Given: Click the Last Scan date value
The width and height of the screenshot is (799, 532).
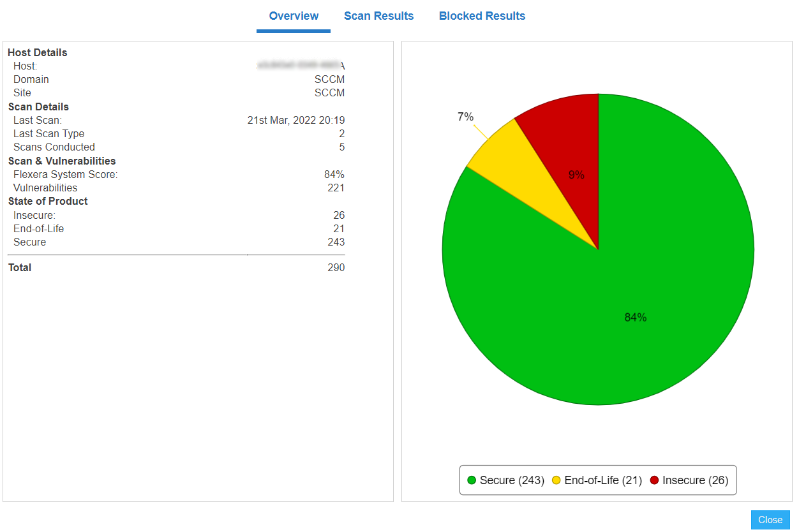Looking at the screenshot, I should [x=296, y=121].
